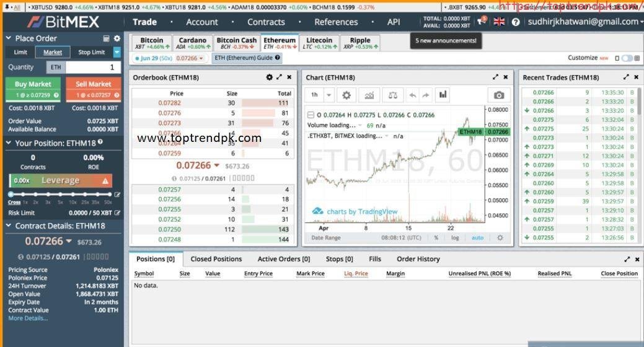Click the 0.07250 bid row in Orderbook
Viewport: 644px width, 347px height.
pyautogui.click(x=213, y=229)
